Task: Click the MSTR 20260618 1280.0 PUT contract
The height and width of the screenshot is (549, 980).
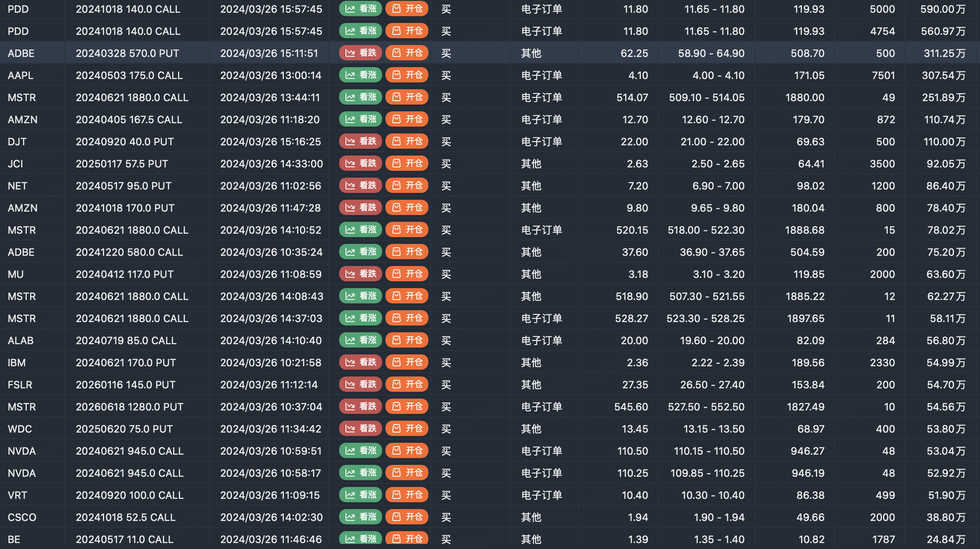Action: 130,407
